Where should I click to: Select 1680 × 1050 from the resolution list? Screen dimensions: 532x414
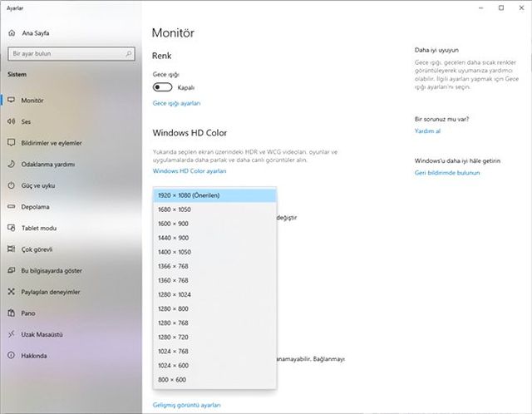[x=214, y=209]
